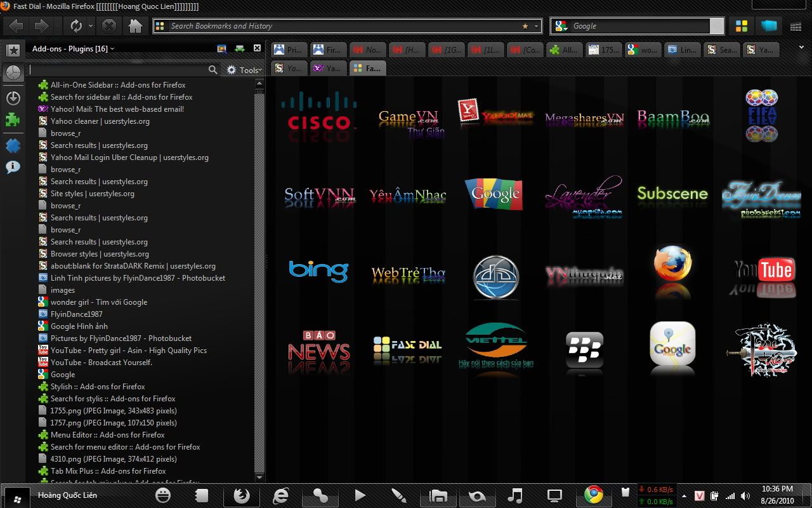This screenshot has width=812, height=508.
Task: Switch to the 'Fa...' Fast Dial tab
Action: pos(367,68)
